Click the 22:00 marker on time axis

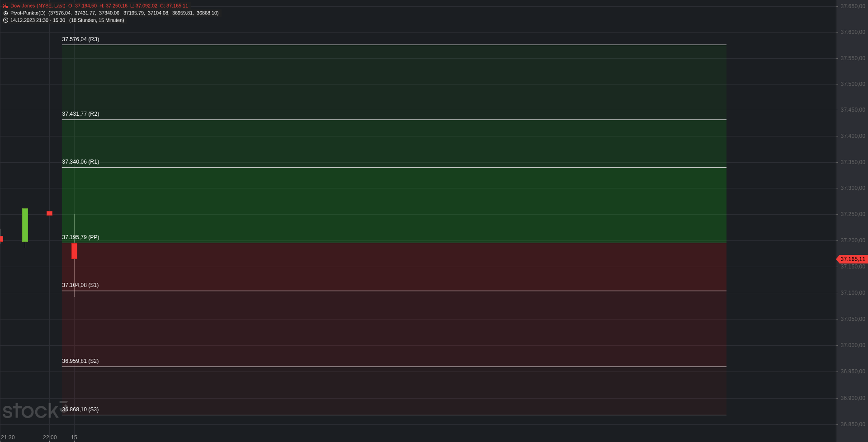(x=50, y=437)
